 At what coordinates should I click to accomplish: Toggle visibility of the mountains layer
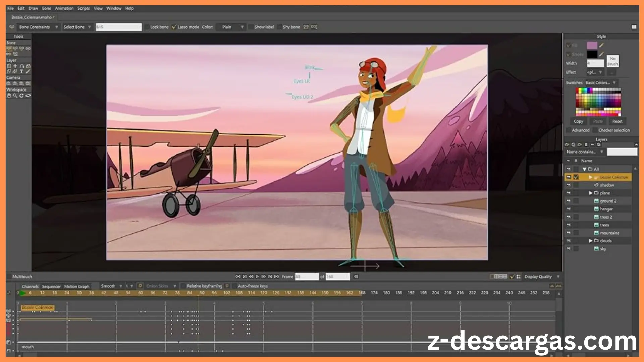569,233
